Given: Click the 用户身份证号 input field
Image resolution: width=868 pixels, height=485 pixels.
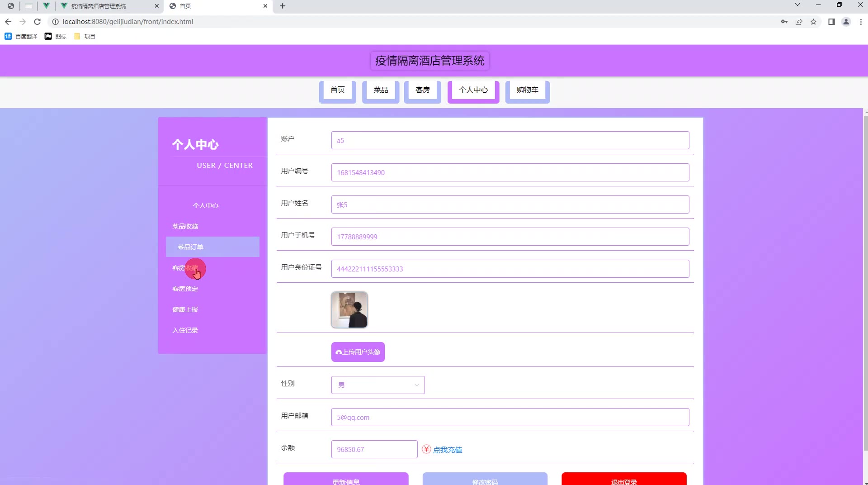Looking at the screenshot, I should pos(510,269).
